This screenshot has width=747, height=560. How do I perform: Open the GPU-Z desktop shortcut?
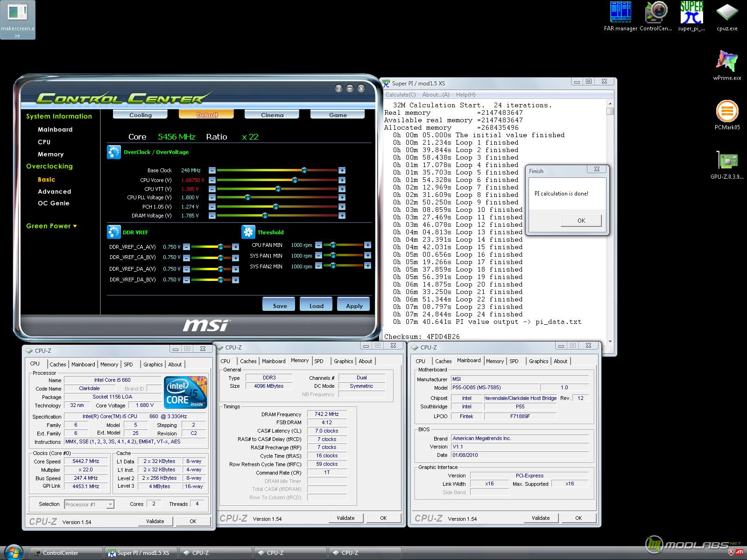click(727, 161)
